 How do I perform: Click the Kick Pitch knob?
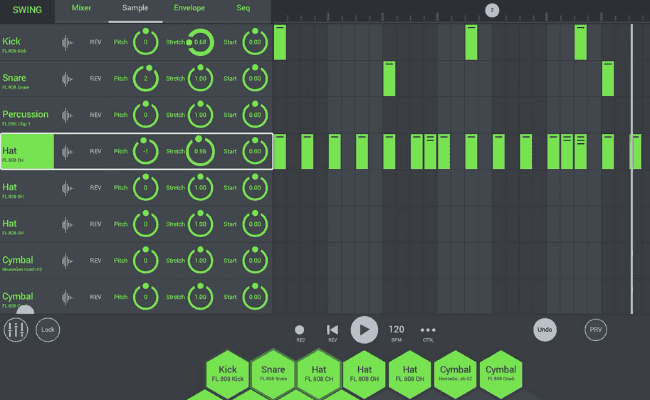coord(146,42)
